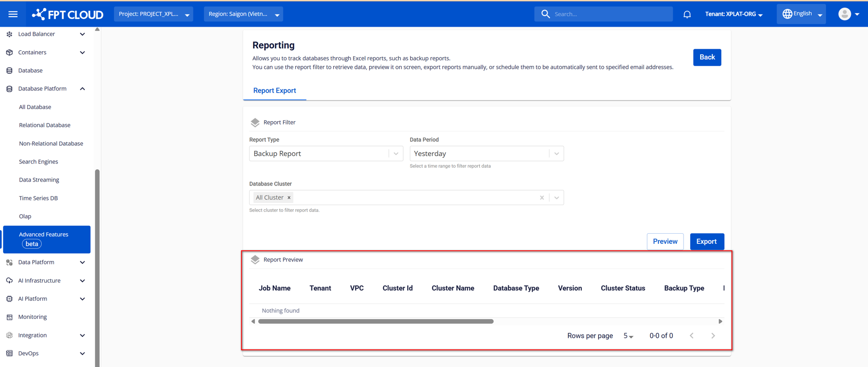868x367 pixels.
Task: Click the Database Platform sidebar icon
Action: point(10,88)
